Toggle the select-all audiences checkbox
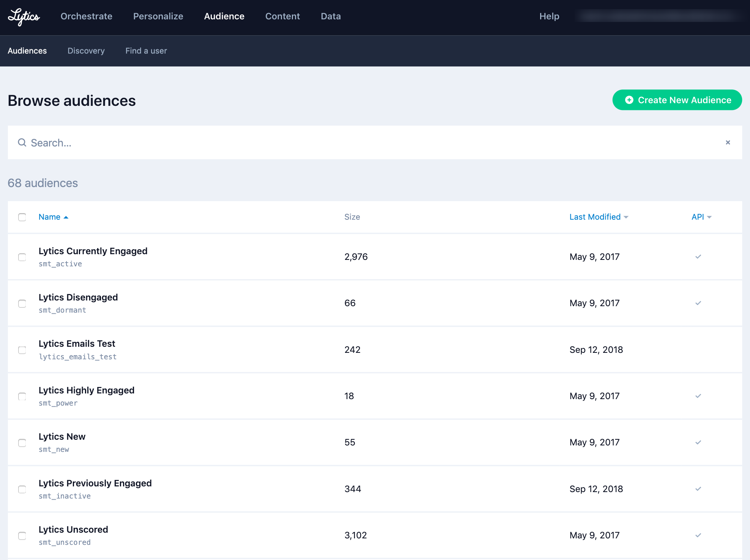750x560 pixels. tap(22, 217)
